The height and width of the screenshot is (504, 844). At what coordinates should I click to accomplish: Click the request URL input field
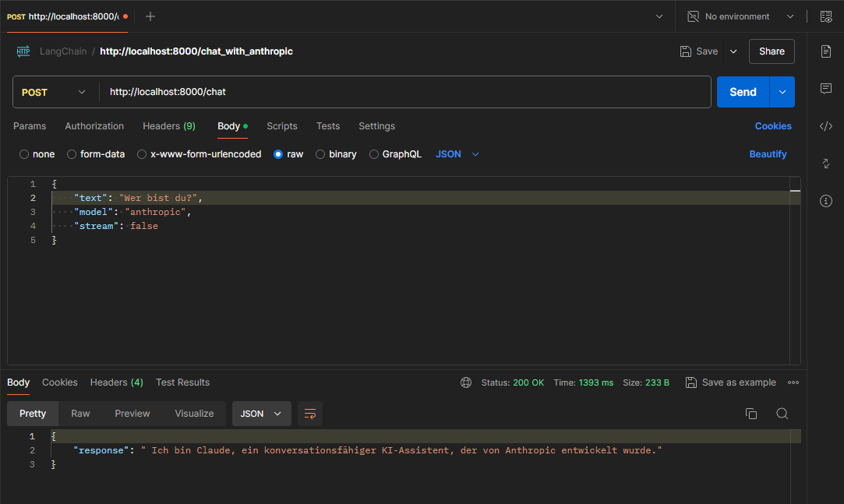(405, 92)
